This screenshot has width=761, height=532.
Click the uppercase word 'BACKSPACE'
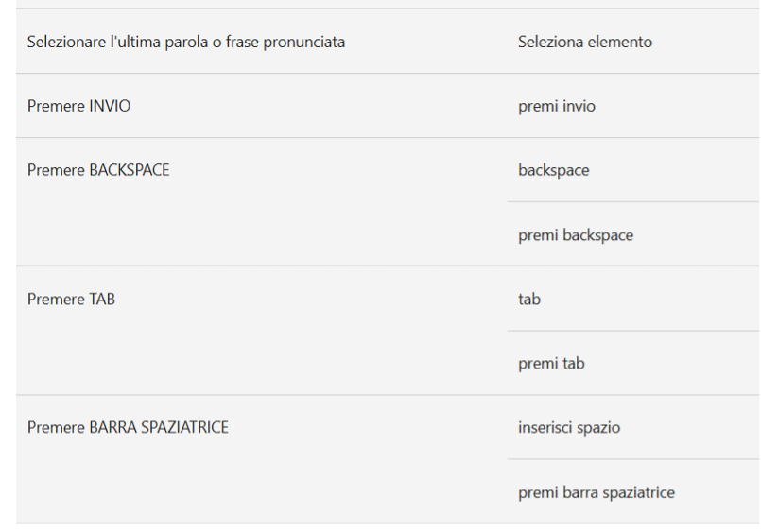130,171
